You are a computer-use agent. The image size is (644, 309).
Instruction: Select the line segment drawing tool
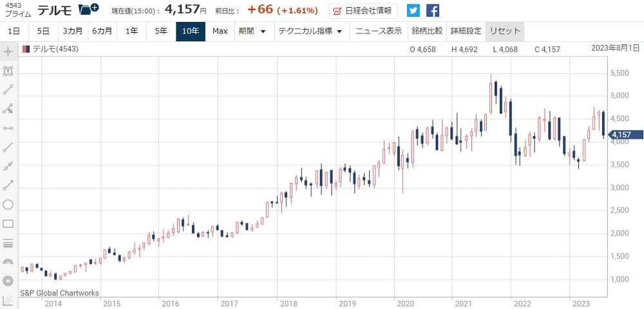click(x=8, y=90)
